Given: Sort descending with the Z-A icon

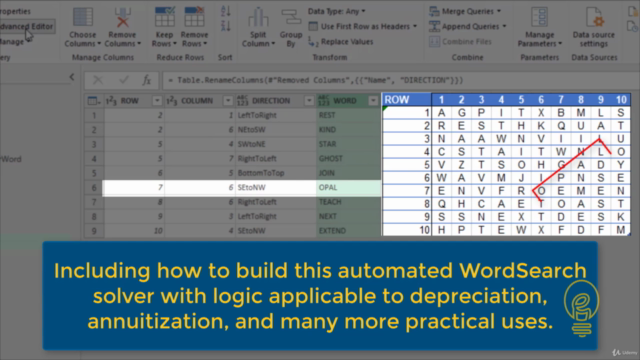Looking at the screenshot, I should pyautogui.click(x=226, y=26).
